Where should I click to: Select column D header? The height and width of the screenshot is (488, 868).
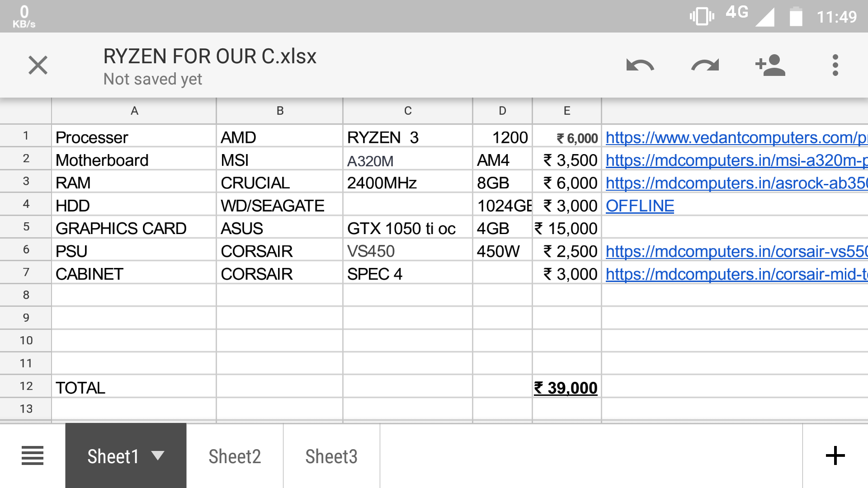pos(502,111)
